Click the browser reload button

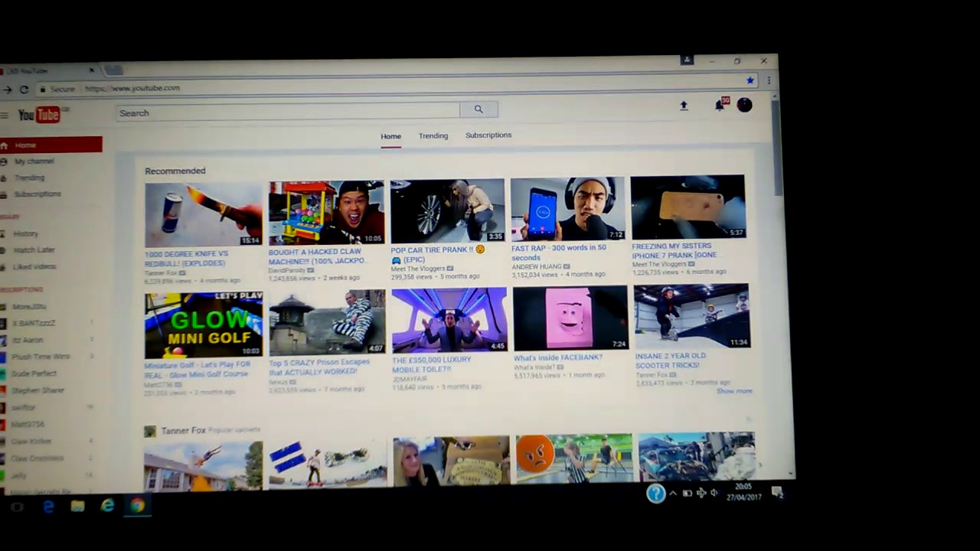[24, 90]
